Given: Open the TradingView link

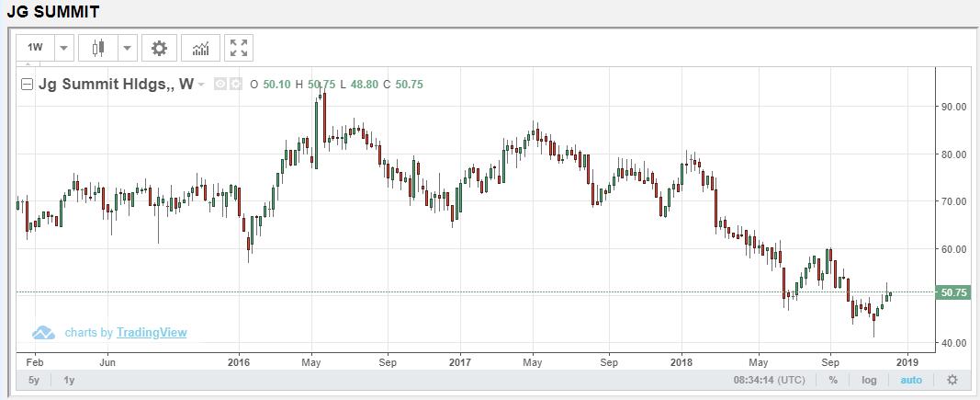Looking at the screenshot, I should 152,333.
